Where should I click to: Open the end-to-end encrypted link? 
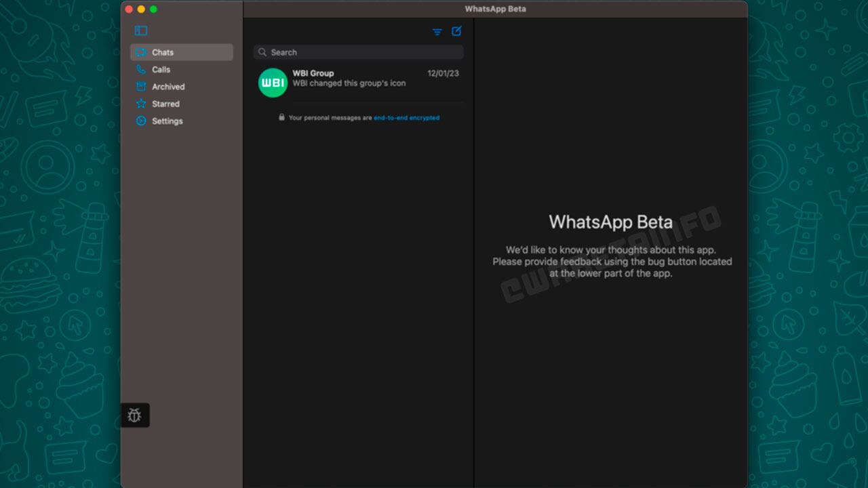(x=406, y=117)
